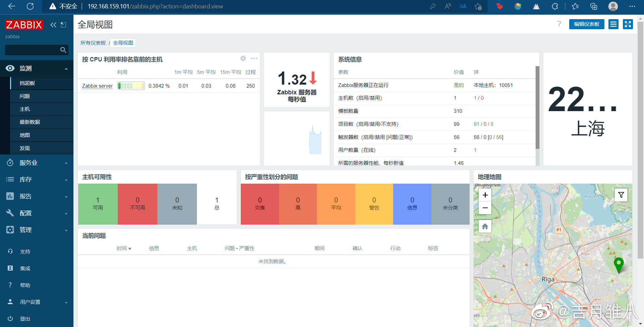
Task: Click the 登出 power icon
Action: (x=10, y=319)
